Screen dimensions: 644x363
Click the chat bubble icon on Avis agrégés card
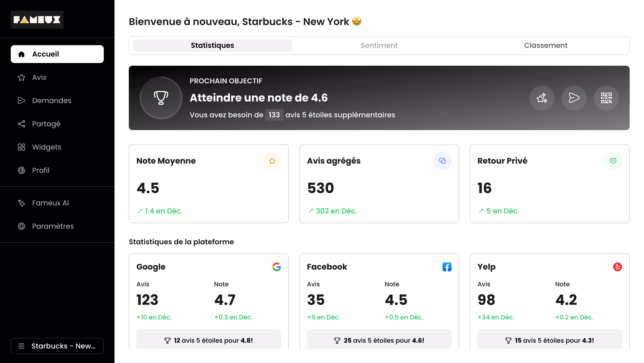443,161
